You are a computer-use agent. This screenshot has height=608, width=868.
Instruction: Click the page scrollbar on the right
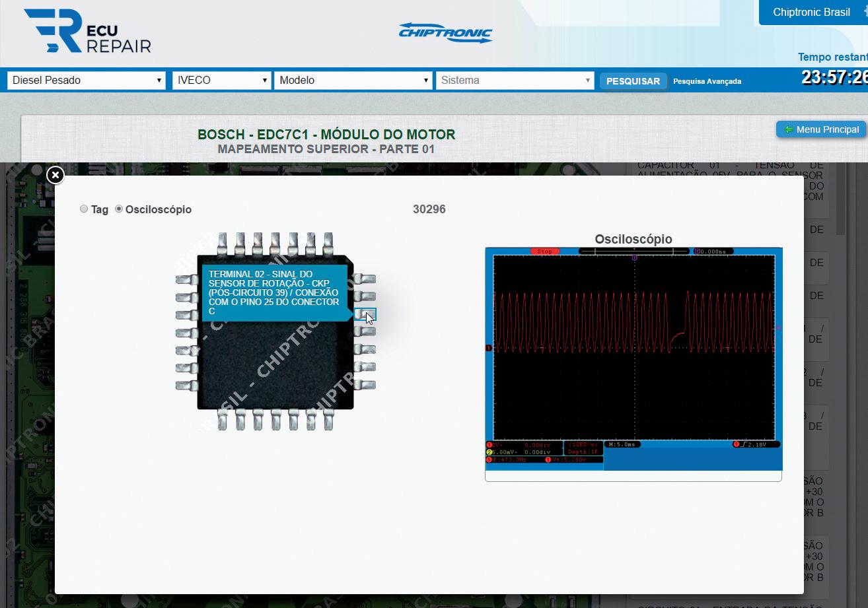841,198
